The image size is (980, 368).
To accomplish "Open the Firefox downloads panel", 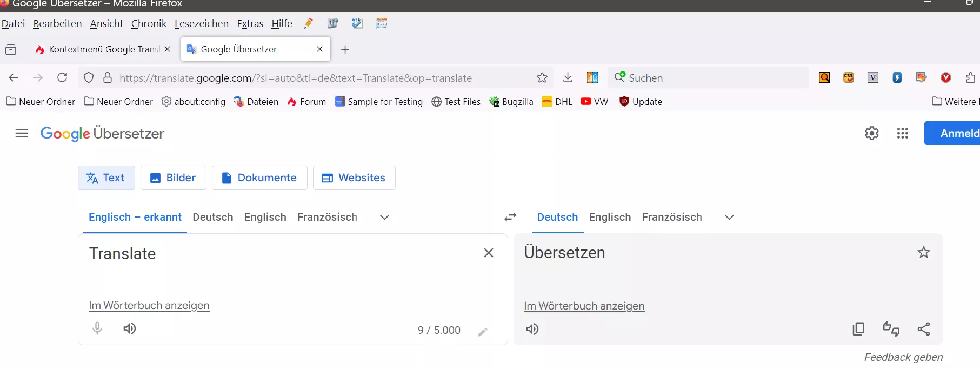I will click(x=568, y=77).
